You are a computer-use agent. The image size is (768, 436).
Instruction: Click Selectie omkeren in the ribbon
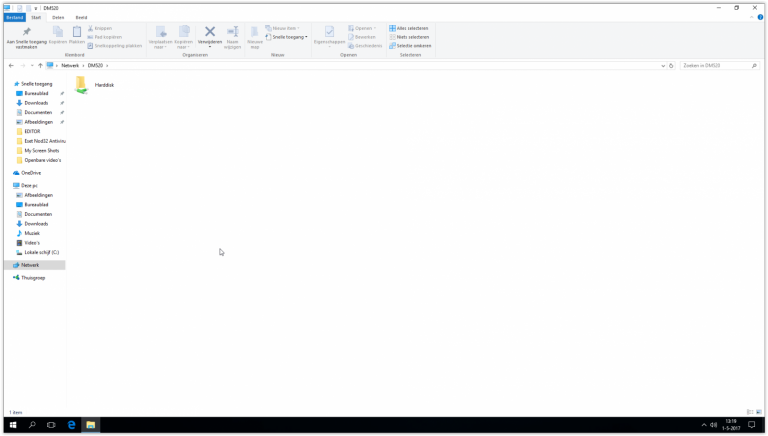click(412, 45)
